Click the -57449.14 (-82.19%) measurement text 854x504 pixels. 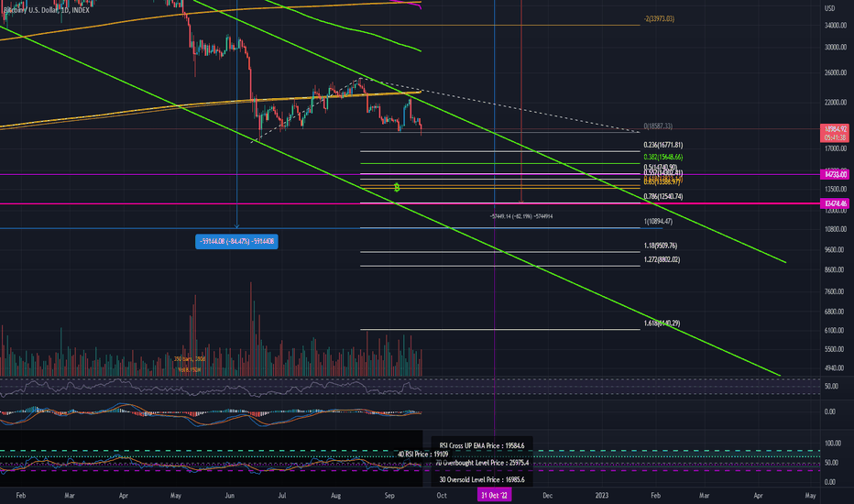pyautogui.click(x=521, y=216)
